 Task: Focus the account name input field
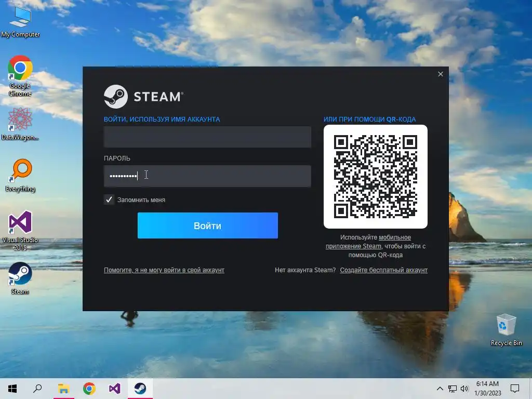click(x=207, y=137)
